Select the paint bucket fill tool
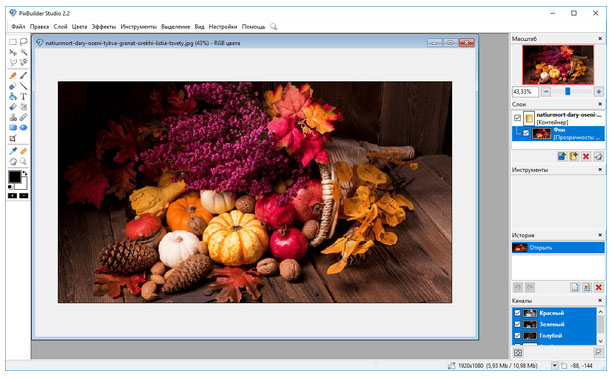This screenshot has height=378, width=612. click(13, 96)
